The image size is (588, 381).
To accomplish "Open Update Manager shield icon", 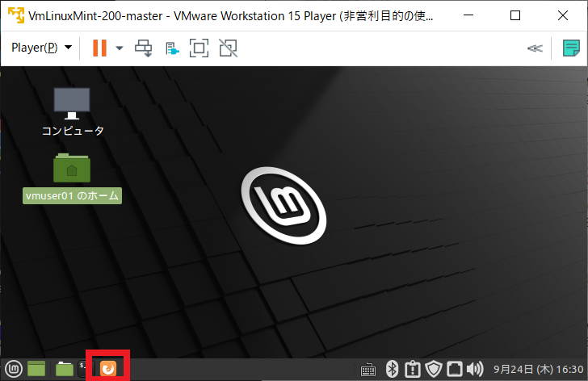I will pyautogui.click(x=434, y=369).
